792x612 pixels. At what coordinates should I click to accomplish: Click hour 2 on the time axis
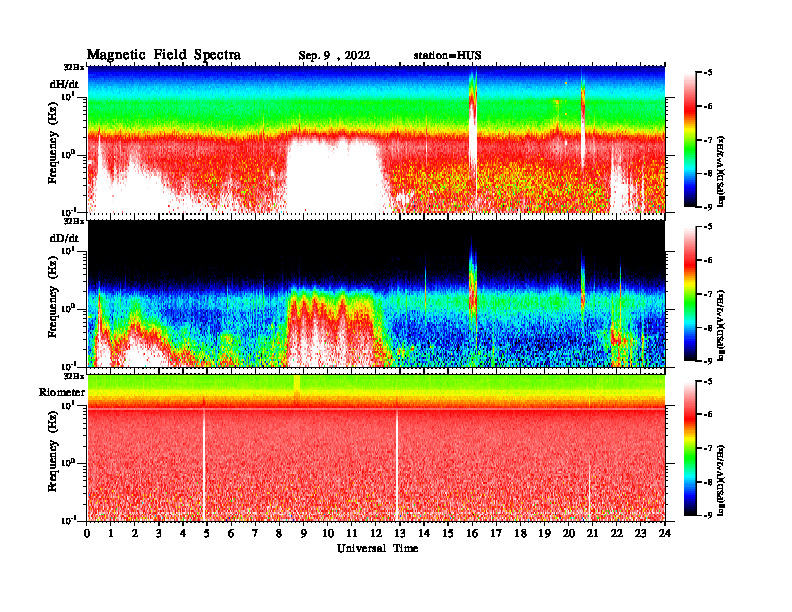coord(135,534)
